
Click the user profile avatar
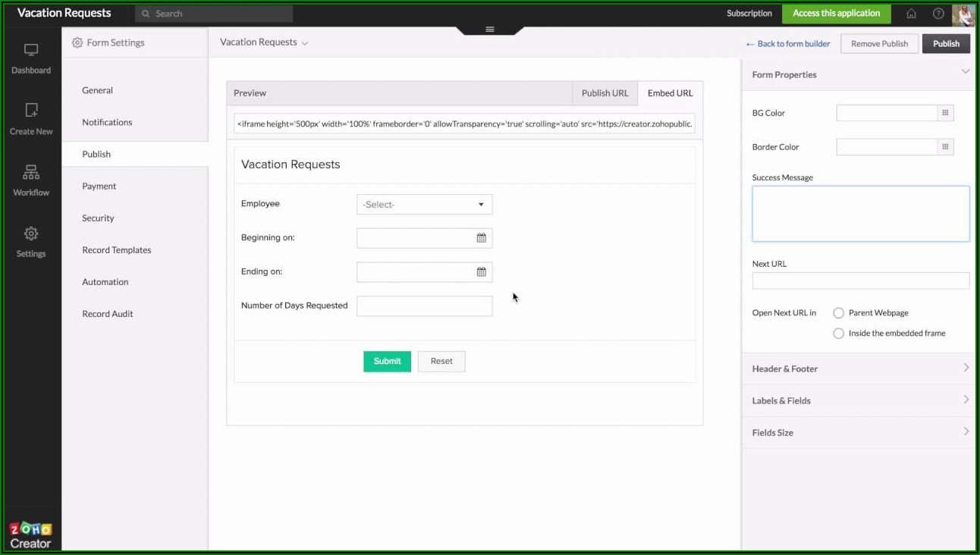coord(963,14)
